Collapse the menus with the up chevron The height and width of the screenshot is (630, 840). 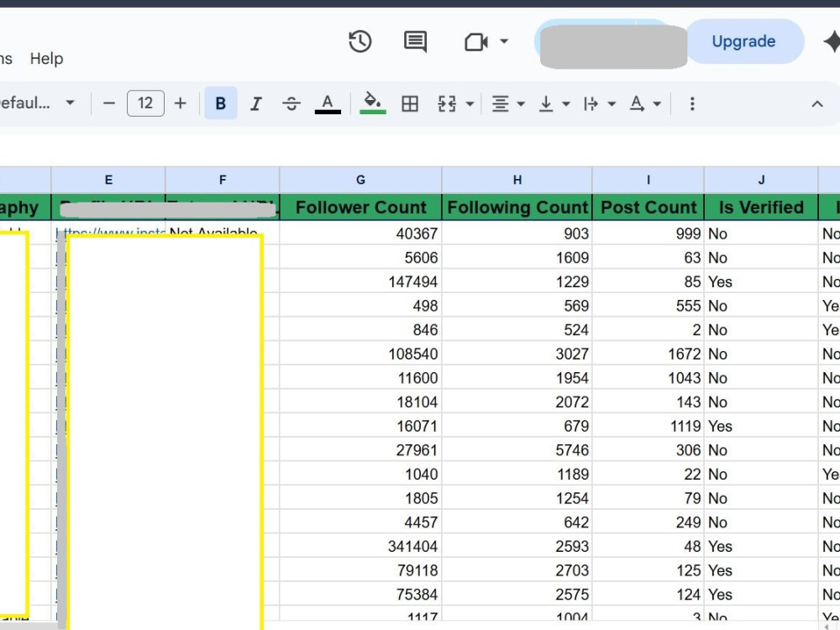816,104
